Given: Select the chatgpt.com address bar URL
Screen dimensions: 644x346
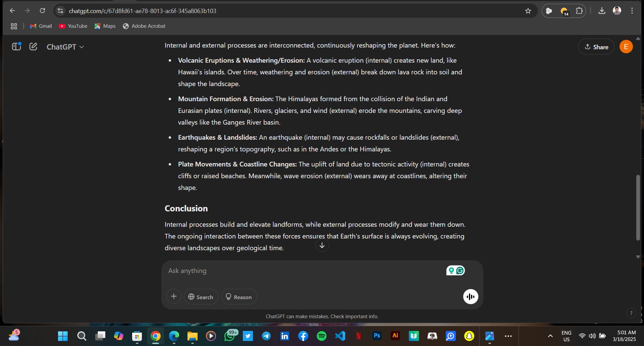Looking at the screenshot, I should [143, 11].
